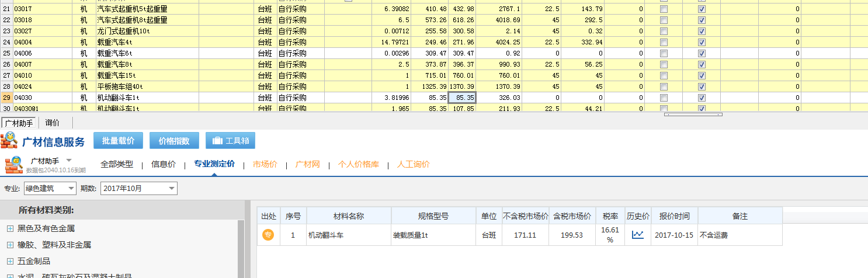
Task: Click the 不含税市场价 column header
Action: click(525, 216)
